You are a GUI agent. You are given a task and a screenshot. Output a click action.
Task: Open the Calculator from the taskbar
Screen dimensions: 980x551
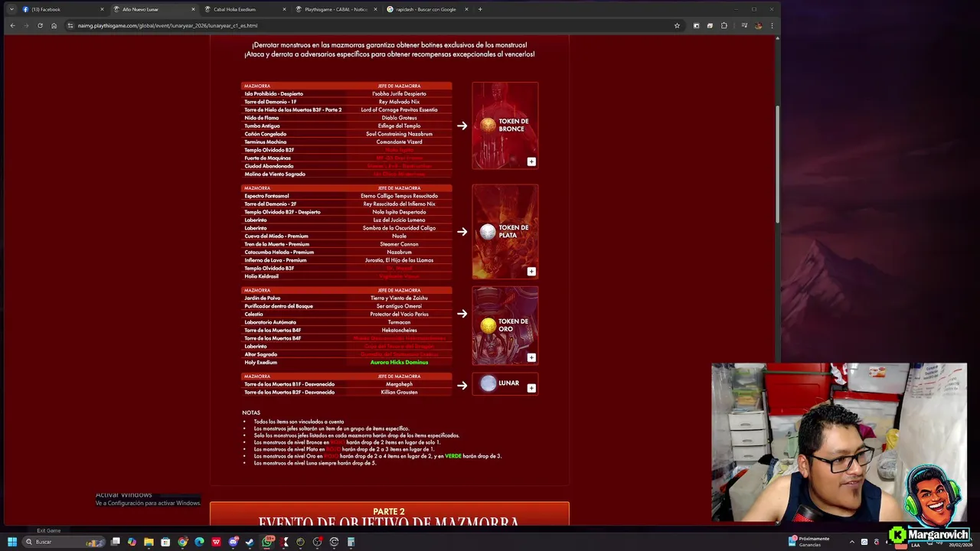tap(351, 542)
